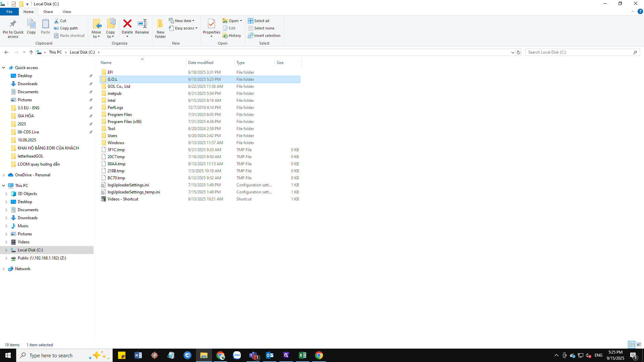Click the Delete red X icon
Image resolution: width=644 pixels, height=362 pixels.
(x=127, y=24)
